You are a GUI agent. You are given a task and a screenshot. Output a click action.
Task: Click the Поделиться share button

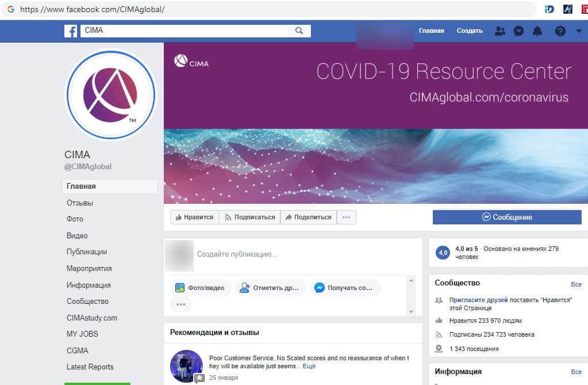[308, 217]
